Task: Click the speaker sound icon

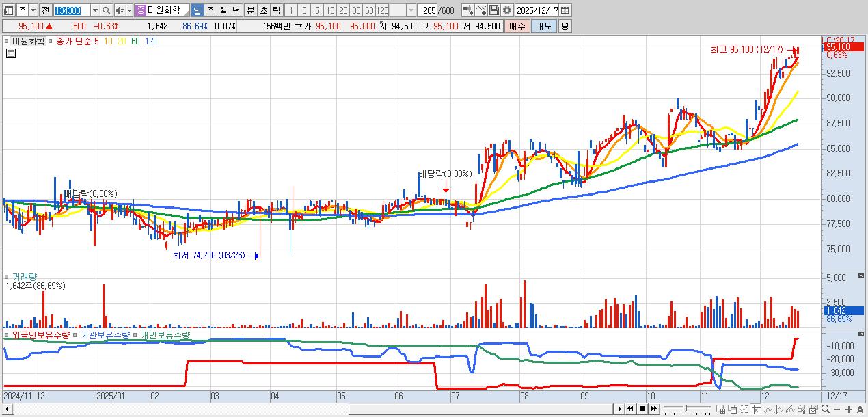Action: point(120,10)
